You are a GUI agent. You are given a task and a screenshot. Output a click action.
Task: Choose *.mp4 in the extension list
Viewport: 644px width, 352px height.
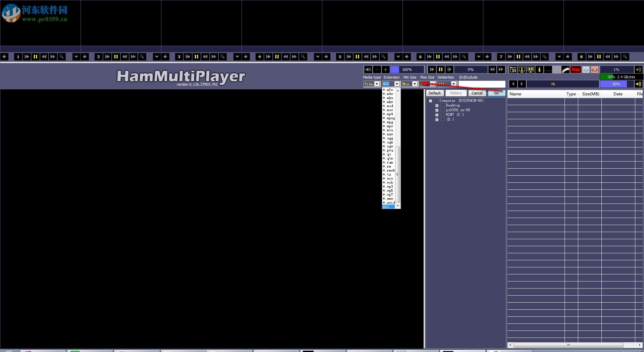[x=388, y=114]
